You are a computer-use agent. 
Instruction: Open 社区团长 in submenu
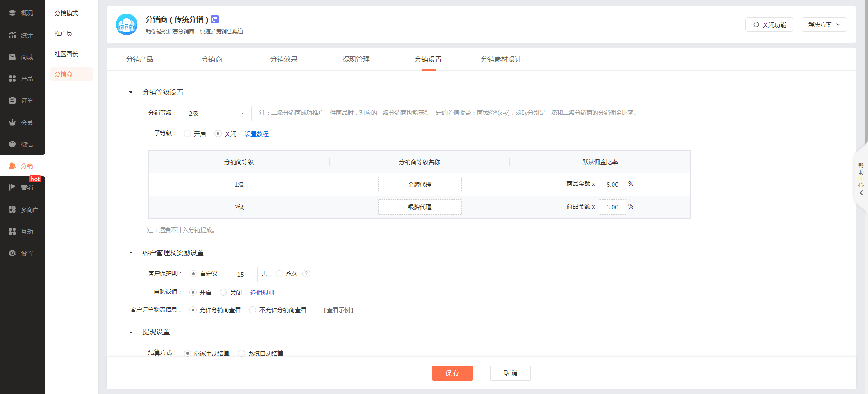pos(66,54)
